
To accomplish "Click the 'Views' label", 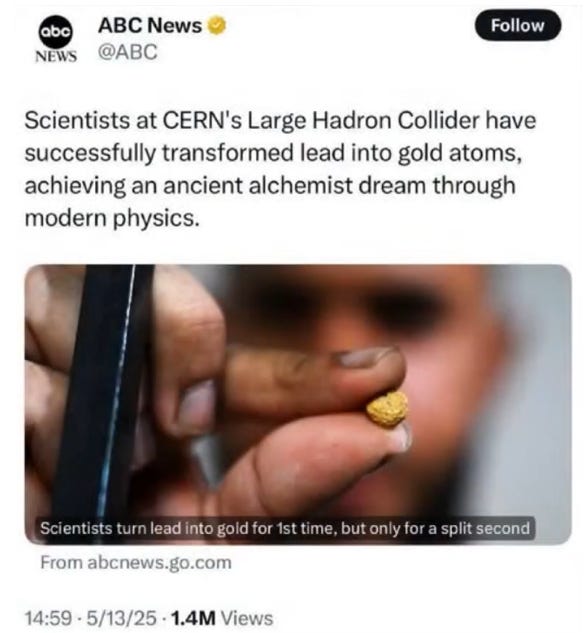I will click(x=247, y=618).
